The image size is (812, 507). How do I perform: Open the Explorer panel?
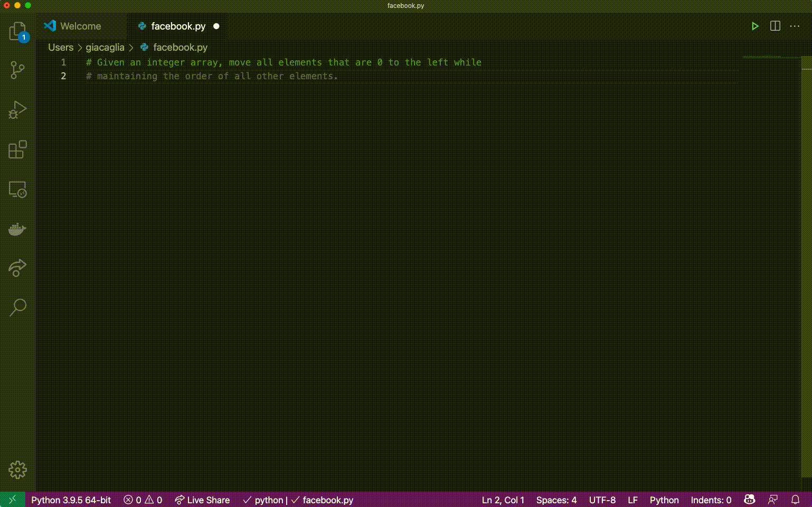(17, 32)
